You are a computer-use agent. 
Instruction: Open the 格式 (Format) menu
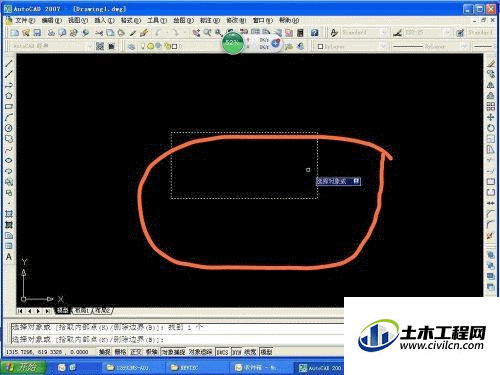pos(131,20)
